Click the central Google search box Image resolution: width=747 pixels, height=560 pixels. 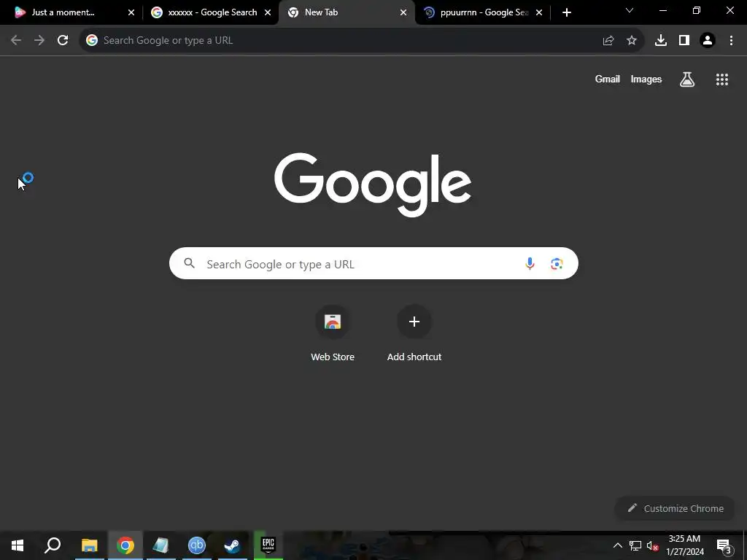coord(373,263)
